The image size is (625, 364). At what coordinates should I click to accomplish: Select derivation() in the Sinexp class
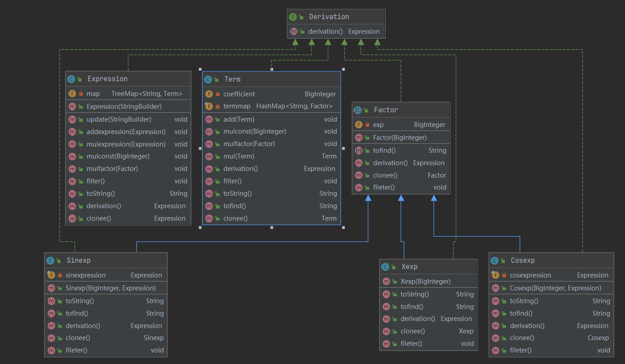(83, 326)
